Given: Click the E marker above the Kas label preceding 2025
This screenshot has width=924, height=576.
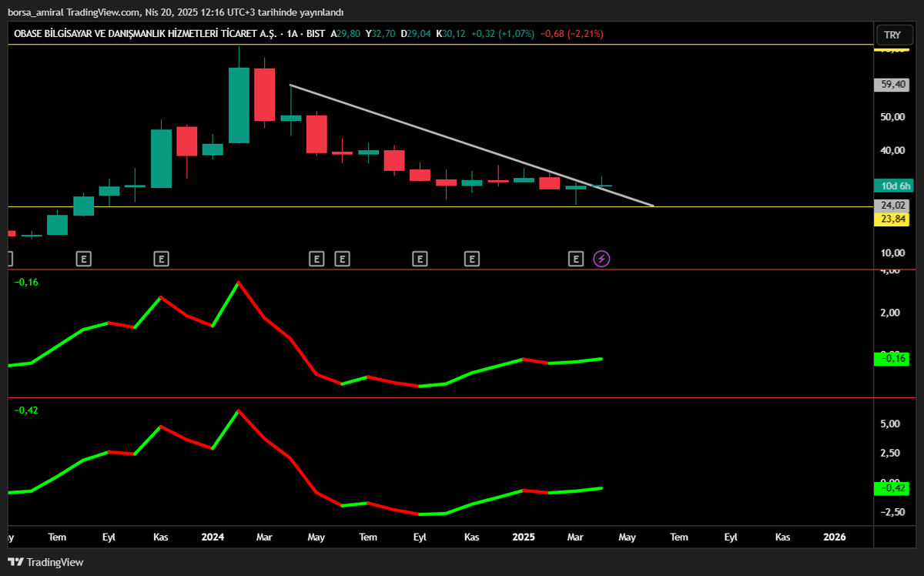Looking at the screenshot, I should tap(472, 259).
